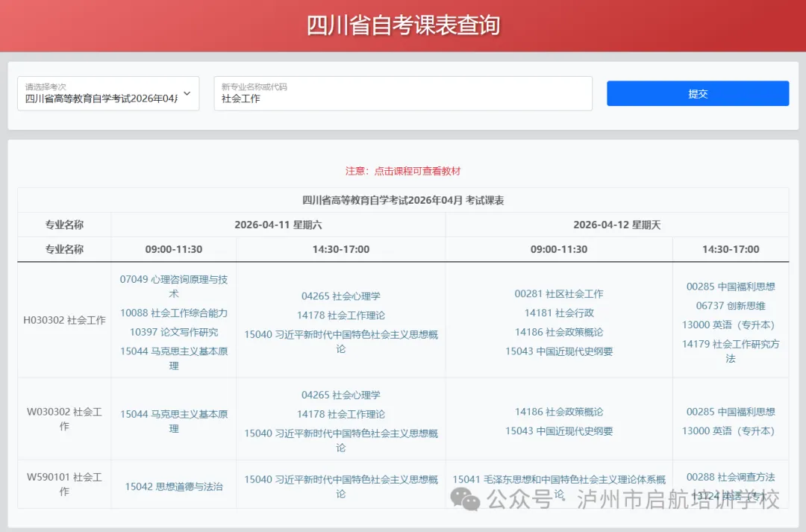Open 13000 英语（专升本） in H030302 row
The width and height of the screenshot is (806, 532).
[731, 325]
